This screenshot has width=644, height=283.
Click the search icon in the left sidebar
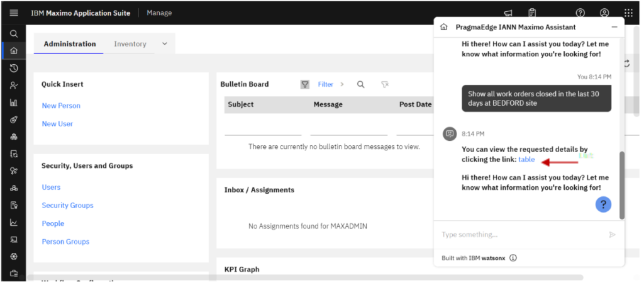click(14, 34)
